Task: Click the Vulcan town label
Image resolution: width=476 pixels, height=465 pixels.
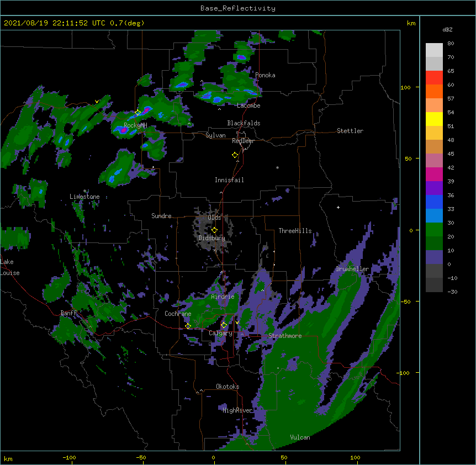Action: pyautogui.click(x=300, y=437)
